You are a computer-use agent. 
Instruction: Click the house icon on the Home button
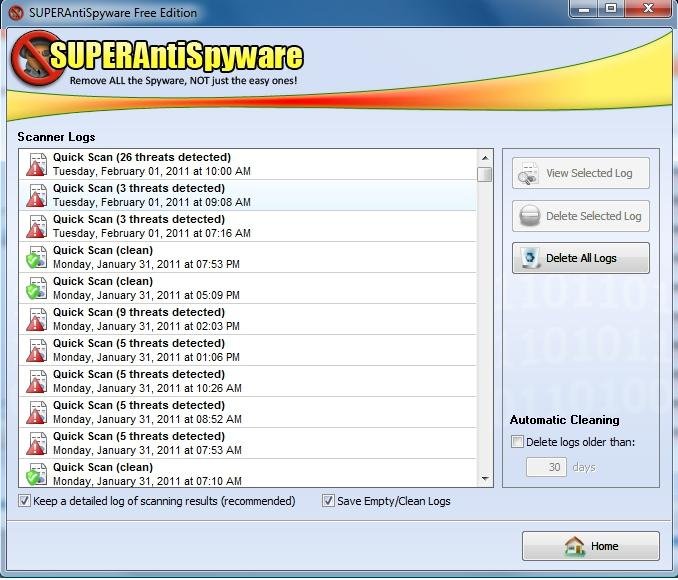coord(575,546)
